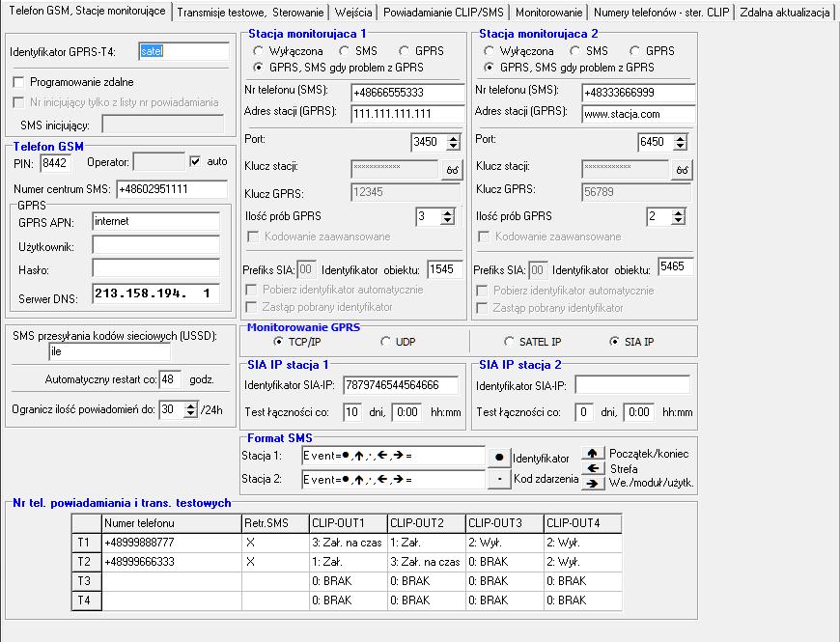Increase Port value for station 2
This screenshot has width=840, height=642.
tap(681, 138)
